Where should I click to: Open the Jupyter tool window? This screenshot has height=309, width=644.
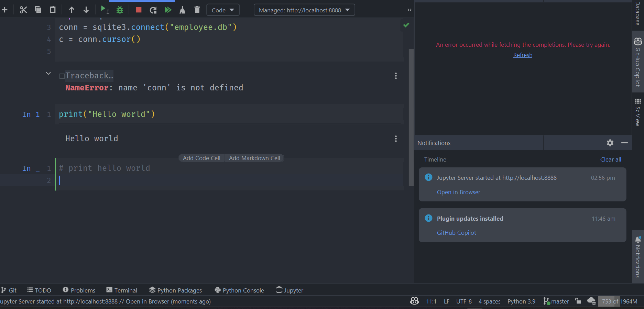(290, 290)
